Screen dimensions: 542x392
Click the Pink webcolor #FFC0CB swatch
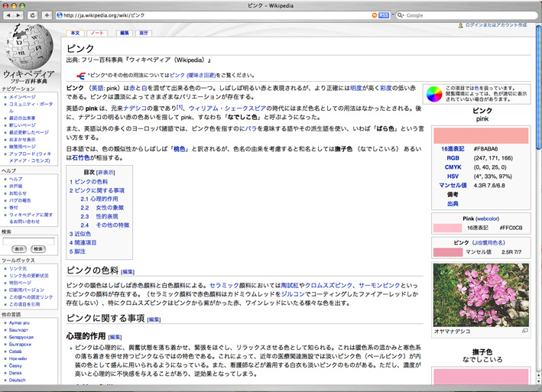point(447,228)
